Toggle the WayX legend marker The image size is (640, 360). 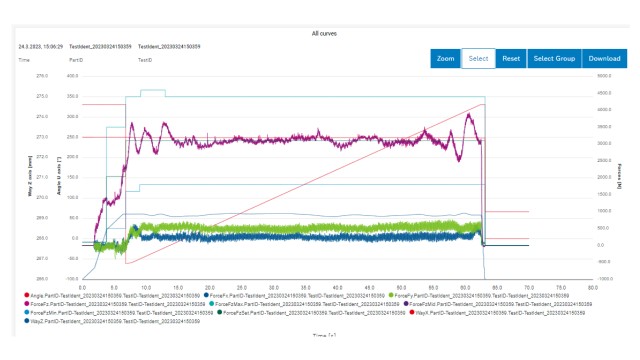tap(412, 312)
